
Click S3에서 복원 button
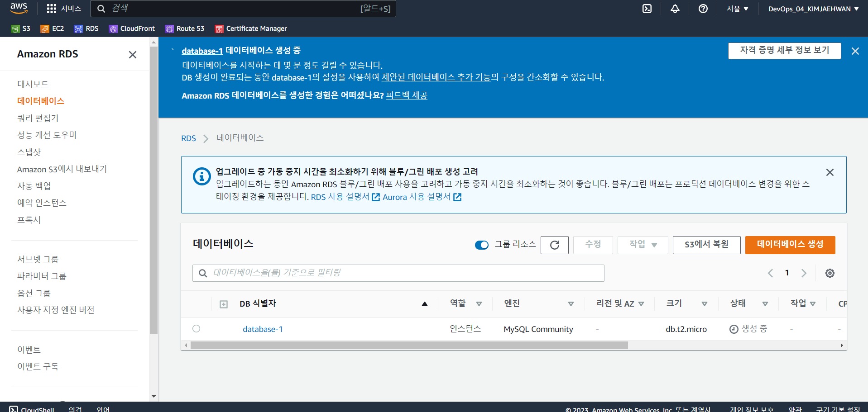706,245
